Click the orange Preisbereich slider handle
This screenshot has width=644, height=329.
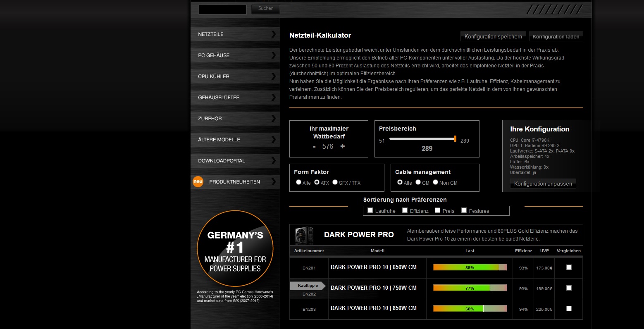455,139
